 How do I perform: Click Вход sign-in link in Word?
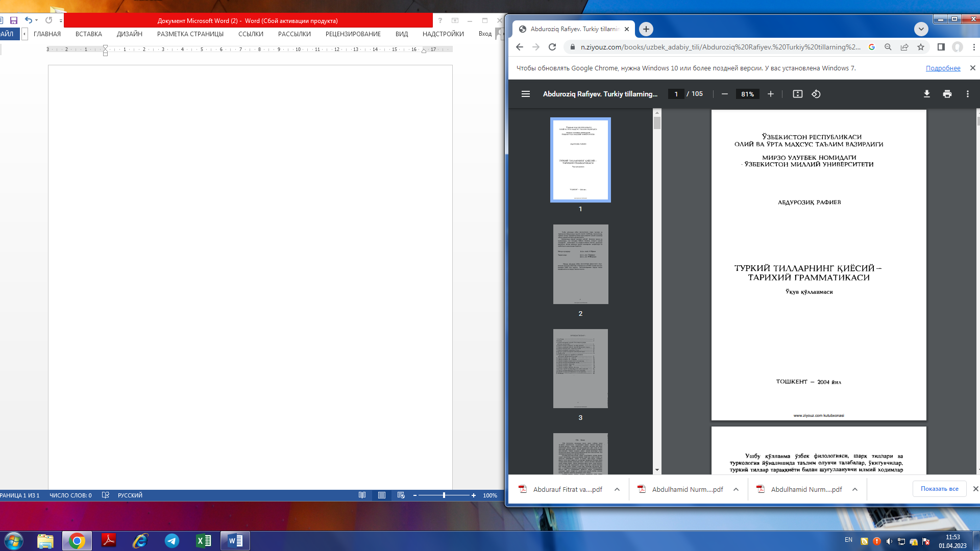[485, 34]
